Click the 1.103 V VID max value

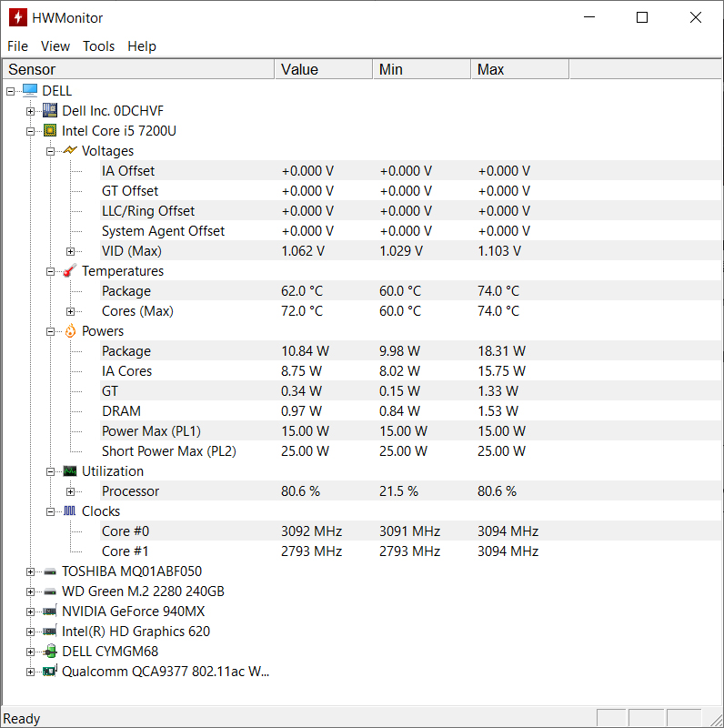coord(499,251)
